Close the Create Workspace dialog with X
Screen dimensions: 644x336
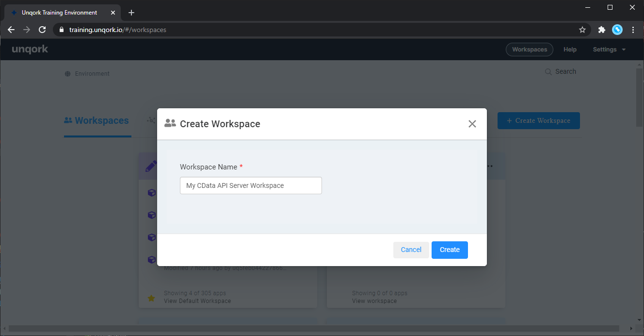[472, 124]
